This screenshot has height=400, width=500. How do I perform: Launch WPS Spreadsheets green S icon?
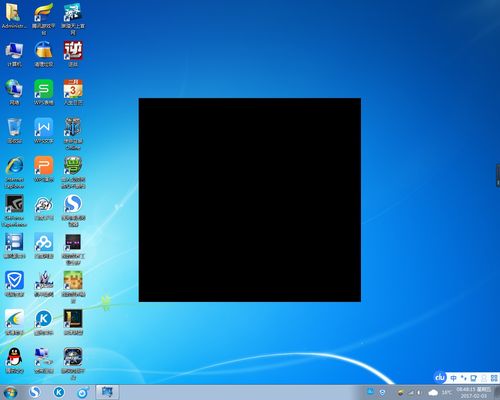tap(44, 89)
